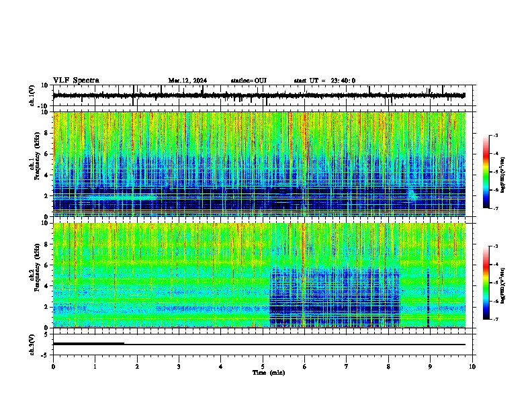Image resolution: width=532 pixels, height=411 pixels.
Task: Click the '4' tick on the Time axis
Action: 221,367
